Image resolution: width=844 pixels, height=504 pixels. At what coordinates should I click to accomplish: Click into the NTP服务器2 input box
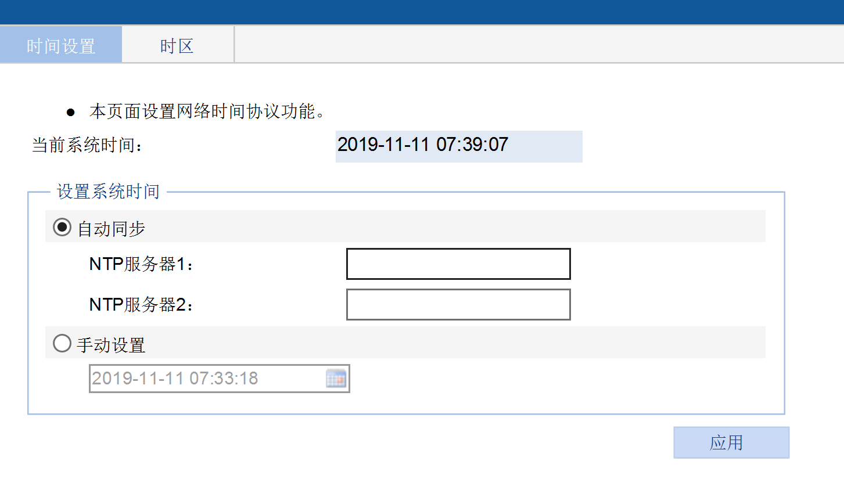[x=458, y=305]
